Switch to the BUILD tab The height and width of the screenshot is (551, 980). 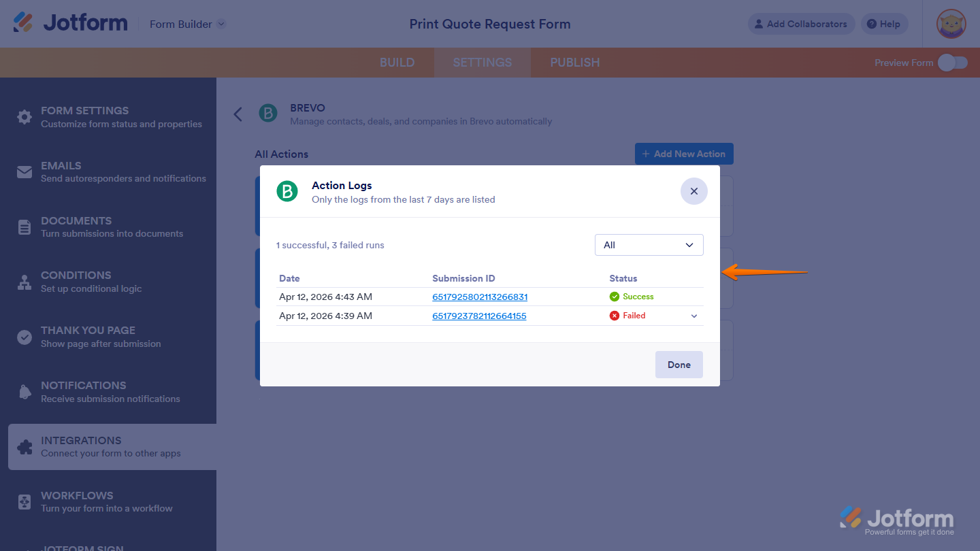(x=397, y=62)
